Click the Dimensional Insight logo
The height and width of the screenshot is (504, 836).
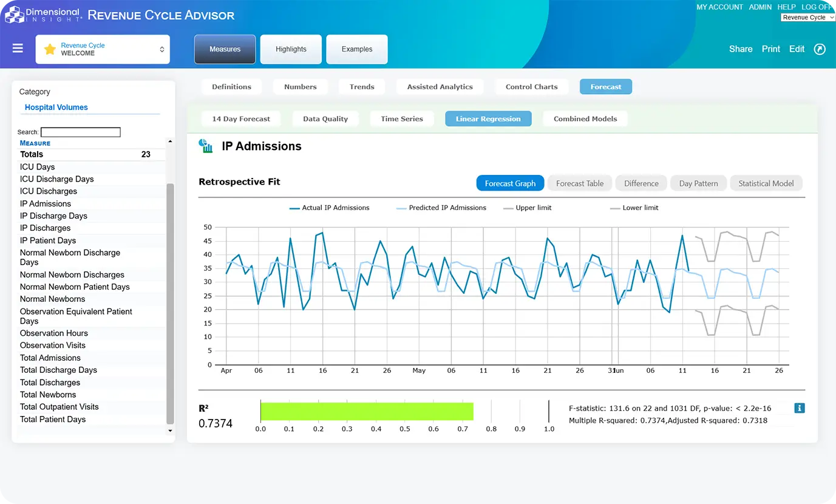click(x=42, y=15)
